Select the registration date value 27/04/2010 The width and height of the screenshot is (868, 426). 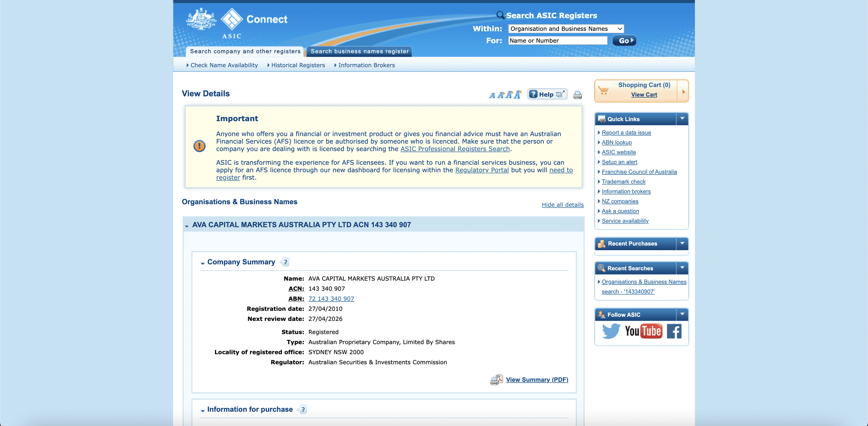pos(325,309)
